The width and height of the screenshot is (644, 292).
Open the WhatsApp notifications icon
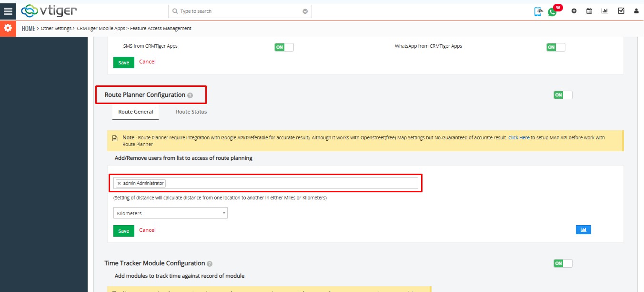pyautogui.click(x=552, y=12)
